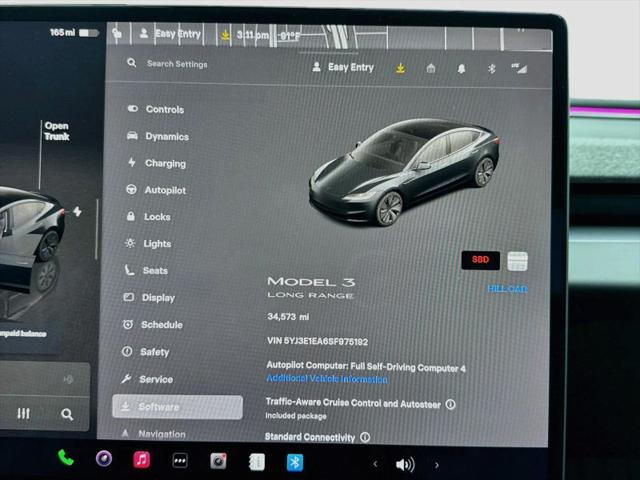The image size is (640, 480).
Task: Click the white badge icon next to SBD
Action: [x=517, y=261]
